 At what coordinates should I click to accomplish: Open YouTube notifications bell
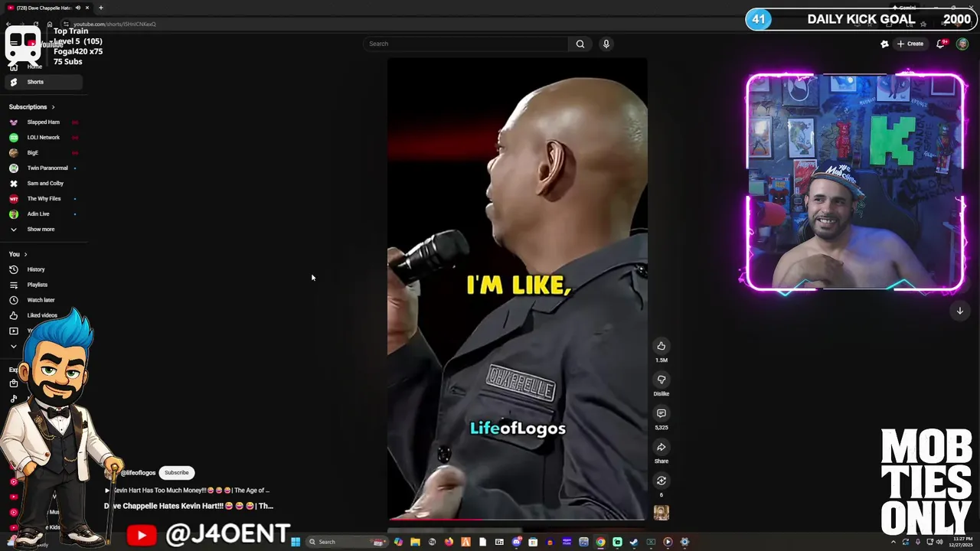(x=941, y=44)
